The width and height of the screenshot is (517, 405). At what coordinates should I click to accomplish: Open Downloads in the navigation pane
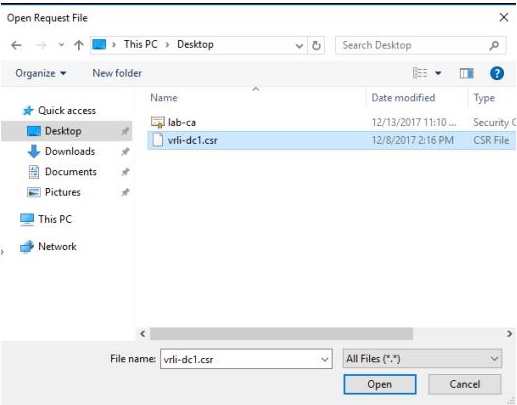70,151
